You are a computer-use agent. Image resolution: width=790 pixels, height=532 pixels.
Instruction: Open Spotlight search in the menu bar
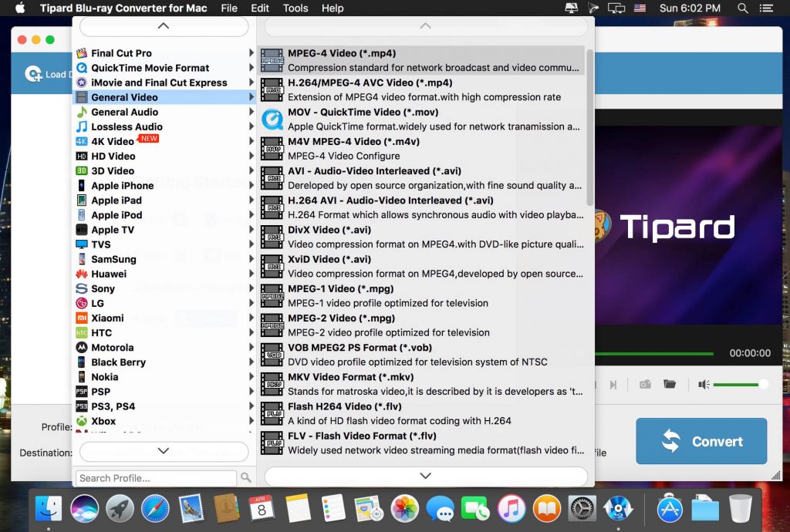pyautogui.click(x=741, y=8)
